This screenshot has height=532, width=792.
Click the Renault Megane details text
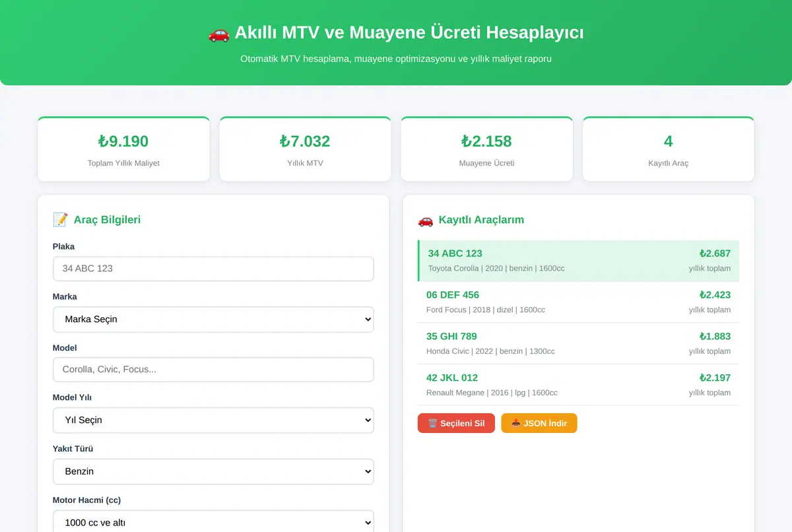492,393
